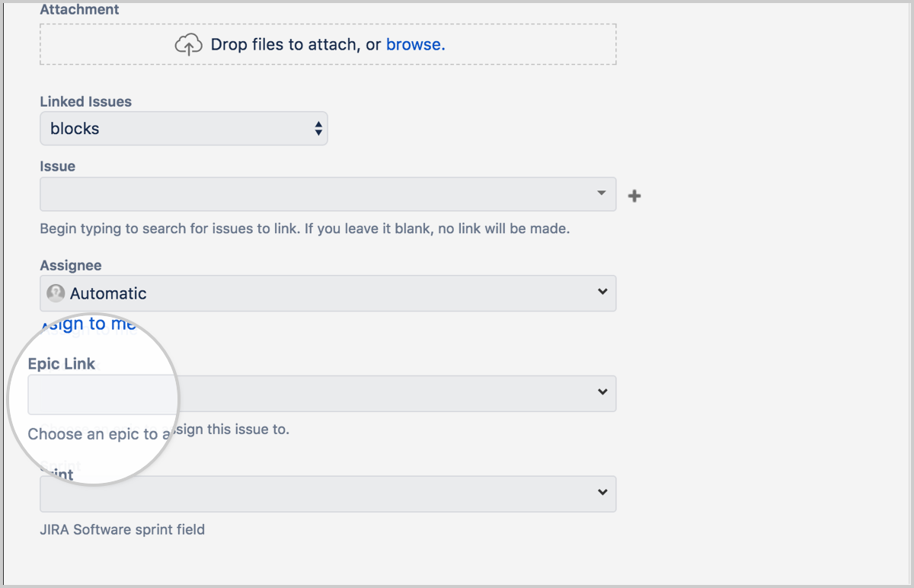Open the Assignee dropdown set to Automatic
Viewport: 914px width, 588px height.
pos(328,292)
